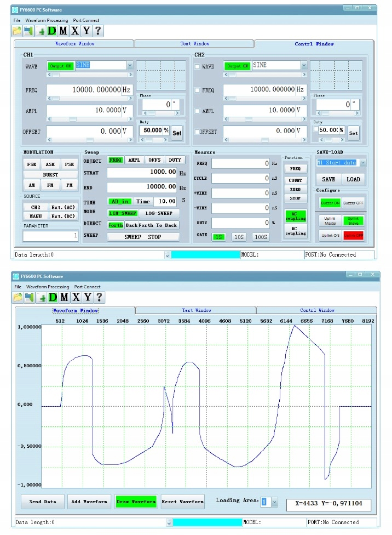Click the open folder icon in the upper window toolbar
Viewport: 392px width, 535px height.
coord(17,31)
